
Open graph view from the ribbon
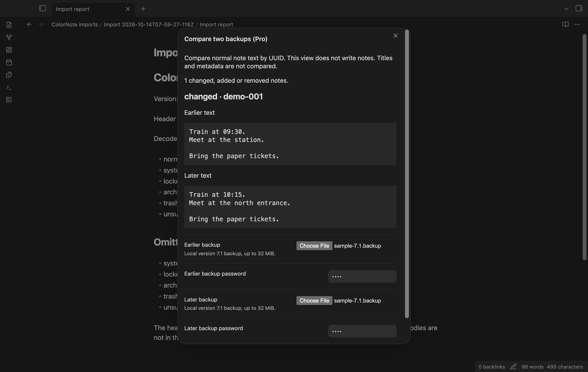tap(9, 37)
